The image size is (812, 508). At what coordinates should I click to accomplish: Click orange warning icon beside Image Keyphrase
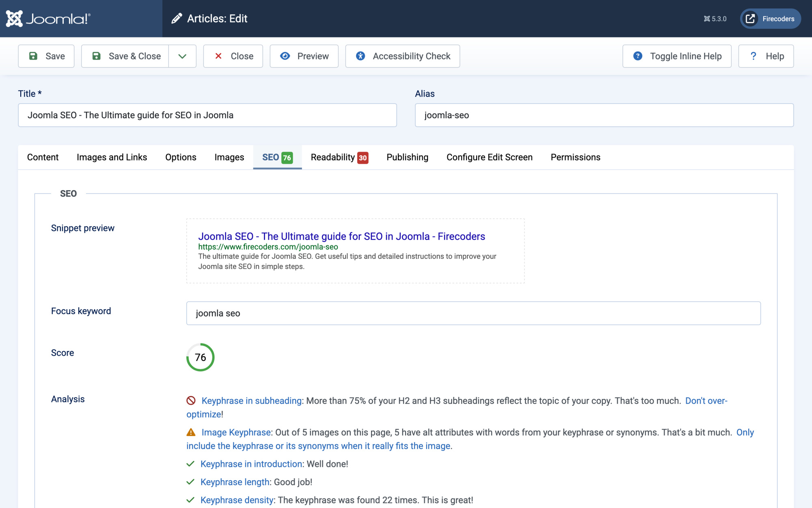tap(191, 432)
